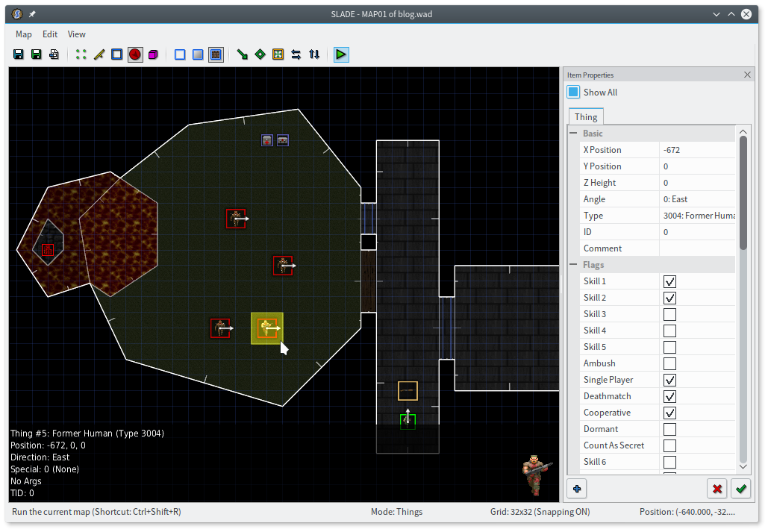Enable the Ambush flag
The image size is (768, 532).
pyautogui.click(x=669, y=363)
